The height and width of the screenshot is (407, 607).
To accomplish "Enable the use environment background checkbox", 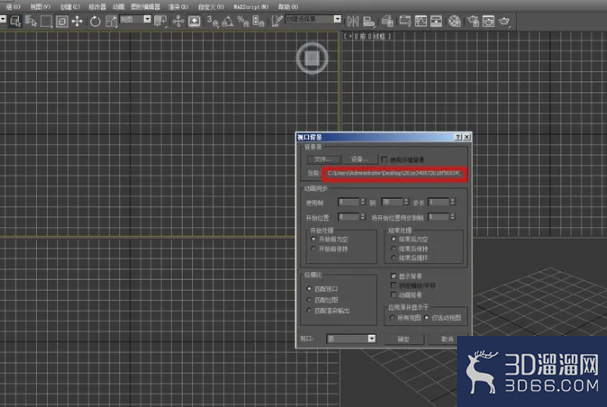I will pos(384,160).
